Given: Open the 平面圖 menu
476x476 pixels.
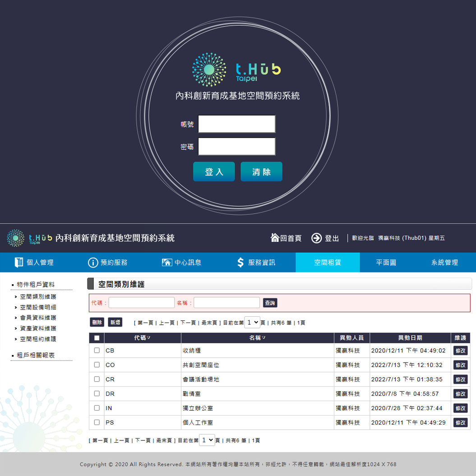Looking at the screenshot, I should coord(386,262).
